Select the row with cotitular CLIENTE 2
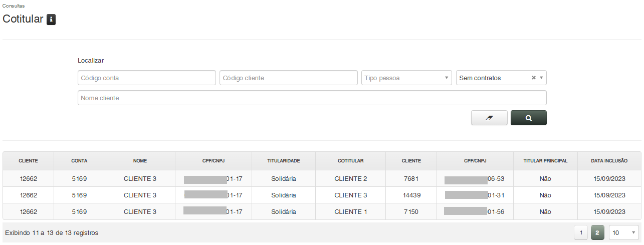644x245 pixels. pos(351,178)
